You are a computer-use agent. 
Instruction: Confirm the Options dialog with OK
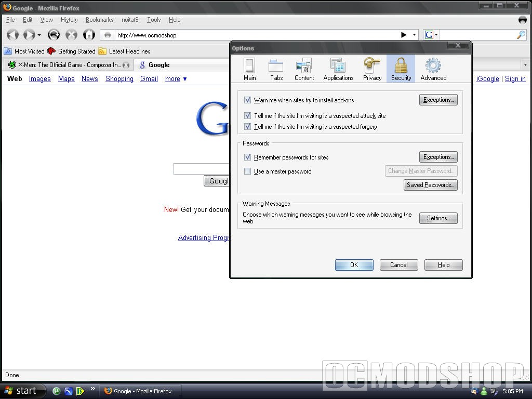tap(354, 265)
